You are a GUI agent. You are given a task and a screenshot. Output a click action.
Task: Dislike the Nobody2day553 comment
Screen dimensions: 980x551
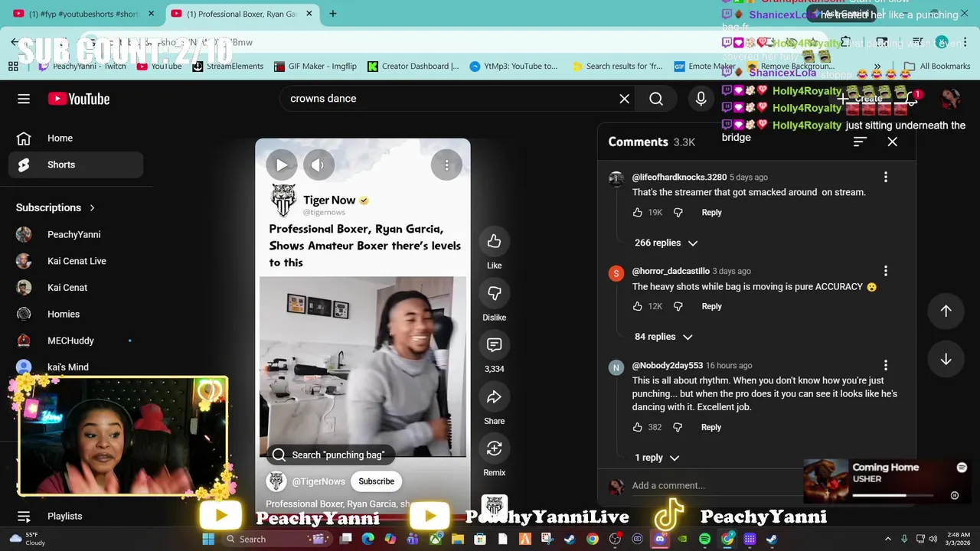pos(678,427)
